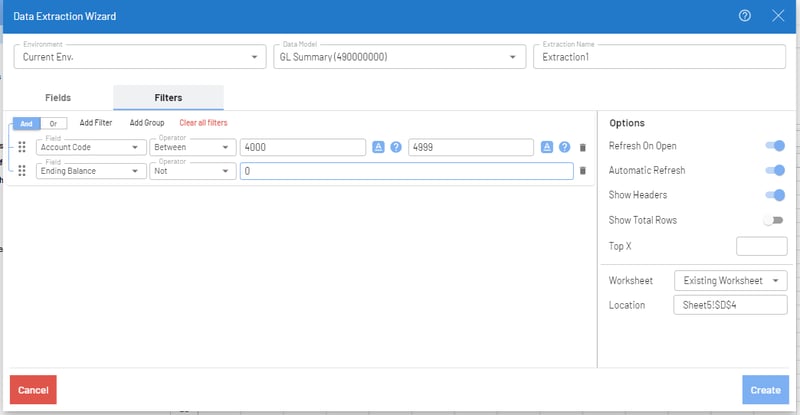The width and height of the screenshot is (800, 415).
Task: Enable the Show Total Rows switch
Action: click(x=773, y=220)
